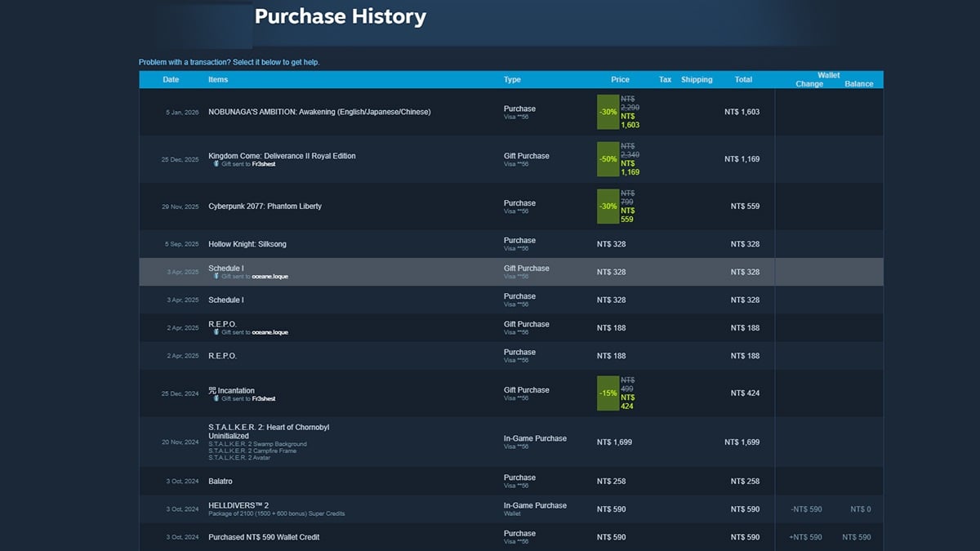Click the total 'NT$ 1,169'

742,159
